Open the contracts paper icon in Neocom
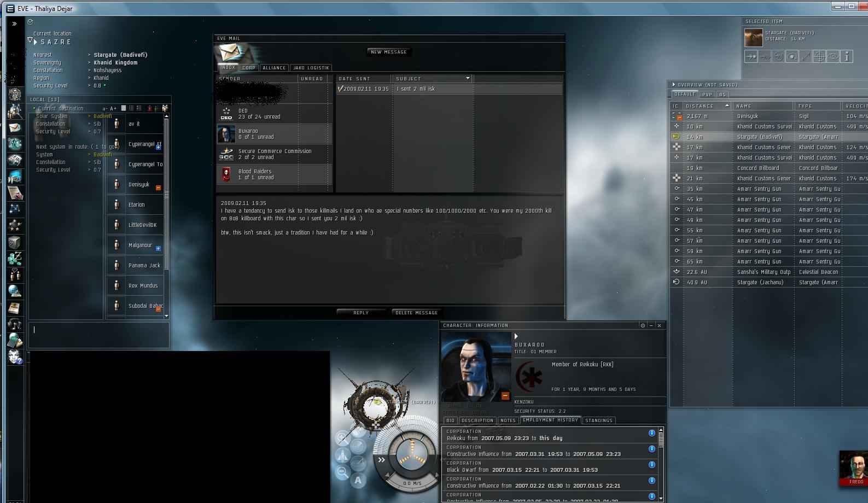The width and height of the screenshot is (868, 503). click(15, 192)
